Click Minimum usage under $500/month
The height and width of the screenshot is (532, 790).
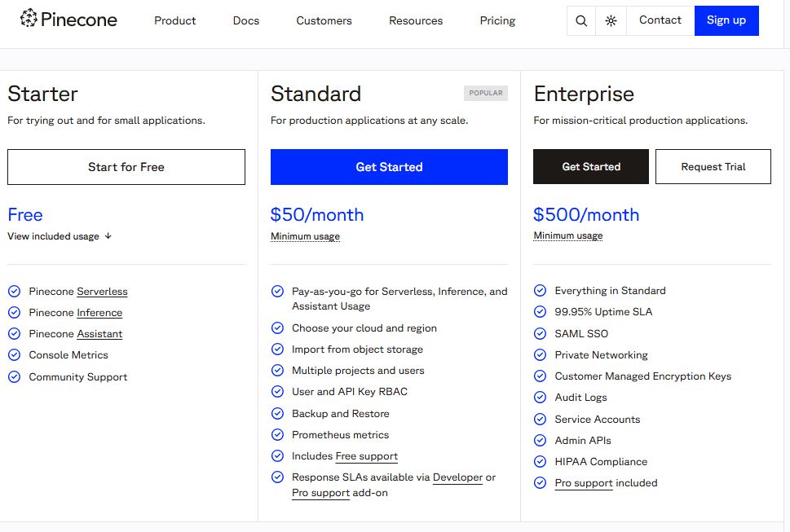tap(567, 235)
